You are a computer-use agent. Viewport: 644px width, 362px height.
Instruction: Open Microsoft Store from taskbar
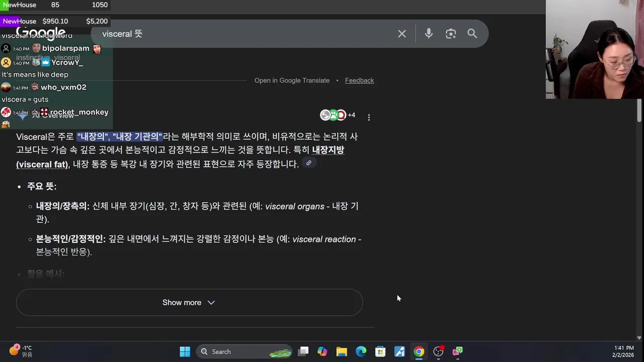380,351
